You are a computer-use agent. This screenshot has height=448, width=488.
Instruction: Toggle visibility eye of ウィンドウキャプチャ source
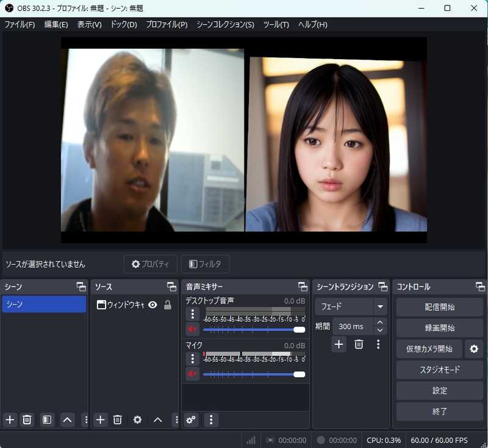(152, 305)
